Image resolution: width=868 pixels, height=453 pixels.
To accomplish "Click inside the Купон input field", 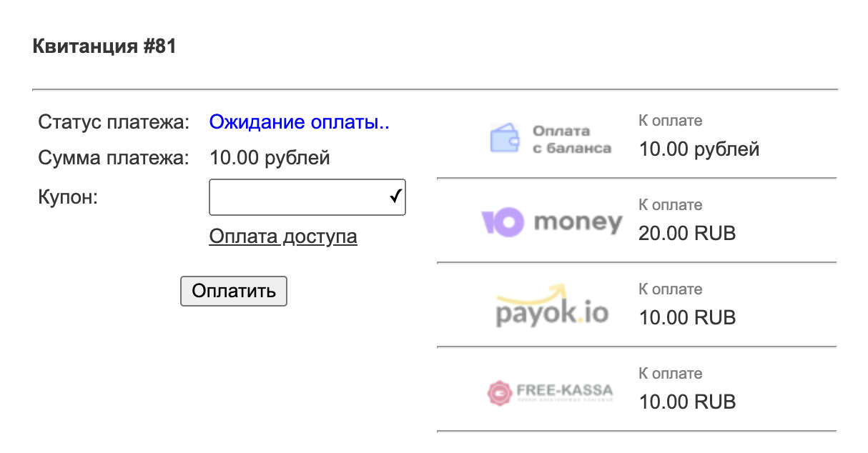I will coord(297,197).
